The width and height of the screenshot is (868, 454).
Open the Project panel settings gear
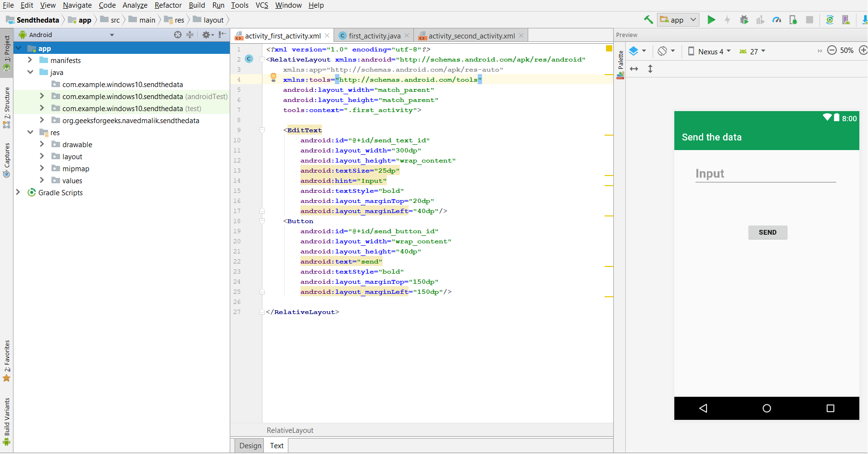pyautogui.click(x=207, y=35)
